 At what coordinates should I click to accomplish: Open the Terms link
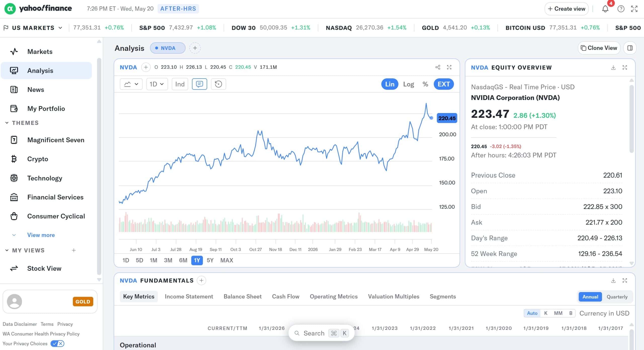[x=47, y=324]
